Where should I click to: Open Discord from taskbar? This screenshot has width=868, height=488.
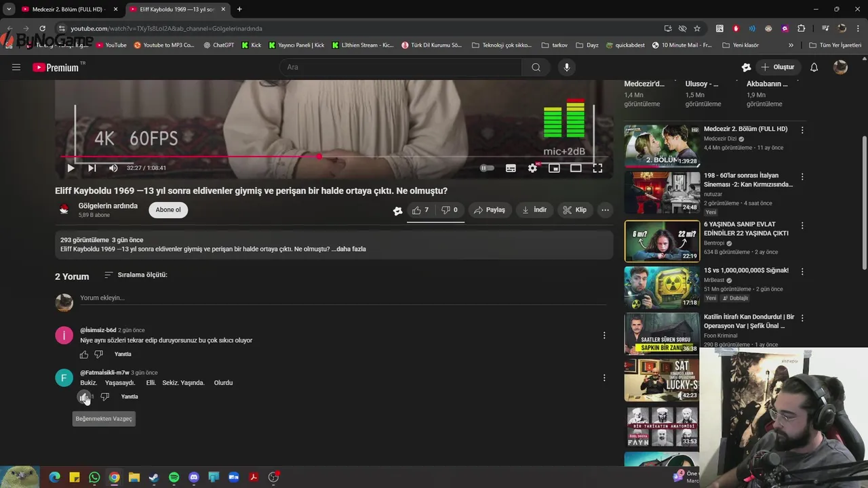[x=194, y=477]
